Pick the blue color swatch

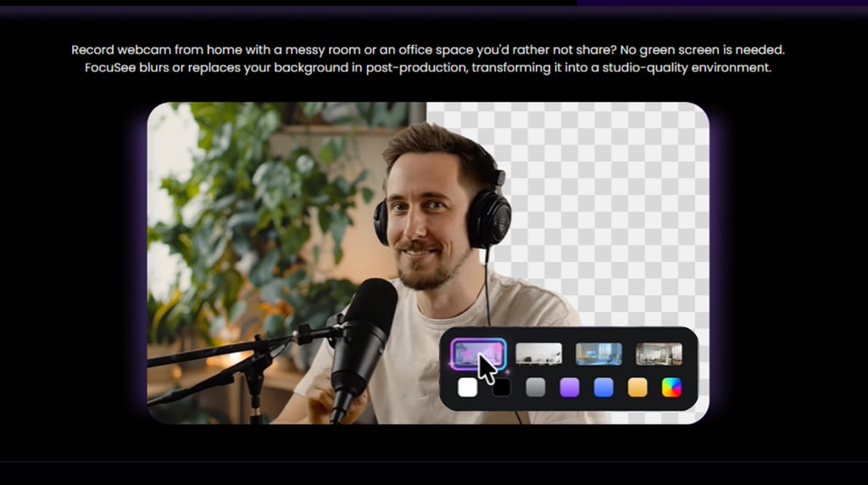[604, 387]
